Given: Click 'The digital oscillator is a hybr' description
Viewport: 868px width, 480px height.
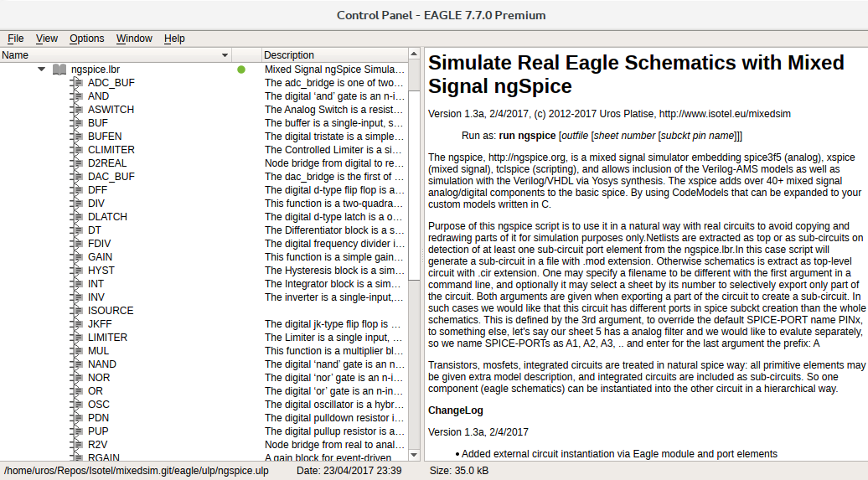Looking at the screenshot, I should click(x=333, y=404).
